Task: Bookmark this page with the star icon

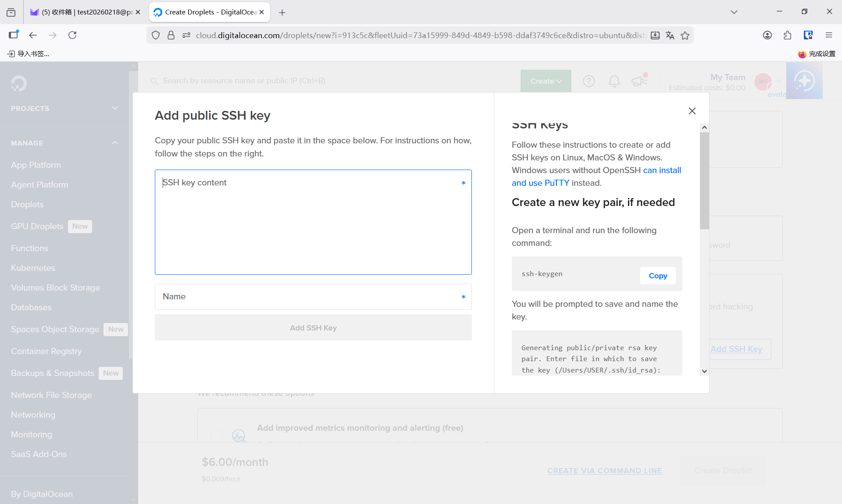Action: [685, 35]
